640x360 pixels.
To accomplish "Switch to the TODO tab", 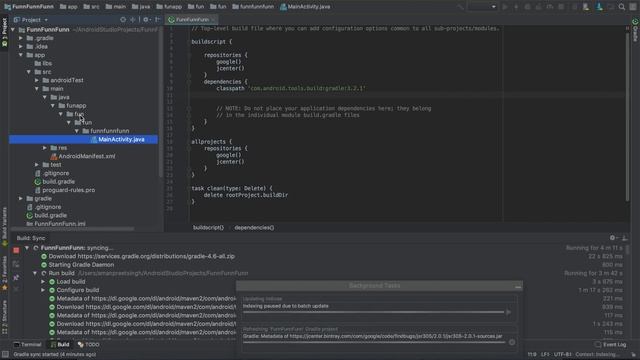I will tap(89, 344).
